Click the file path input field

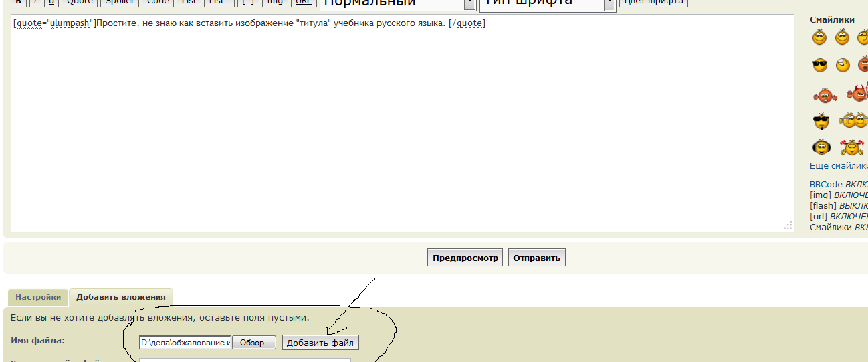coord(185,343)
